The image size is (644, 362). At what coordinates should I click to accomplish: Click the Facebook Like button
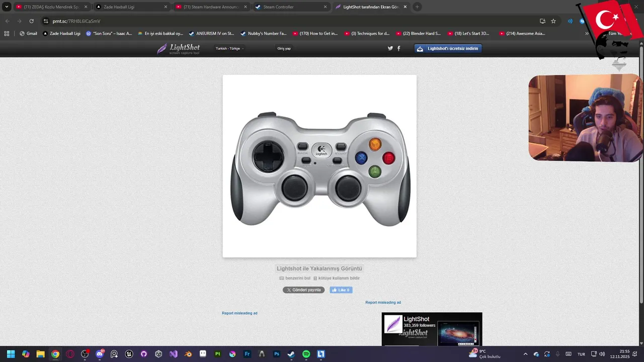(341, 290)
